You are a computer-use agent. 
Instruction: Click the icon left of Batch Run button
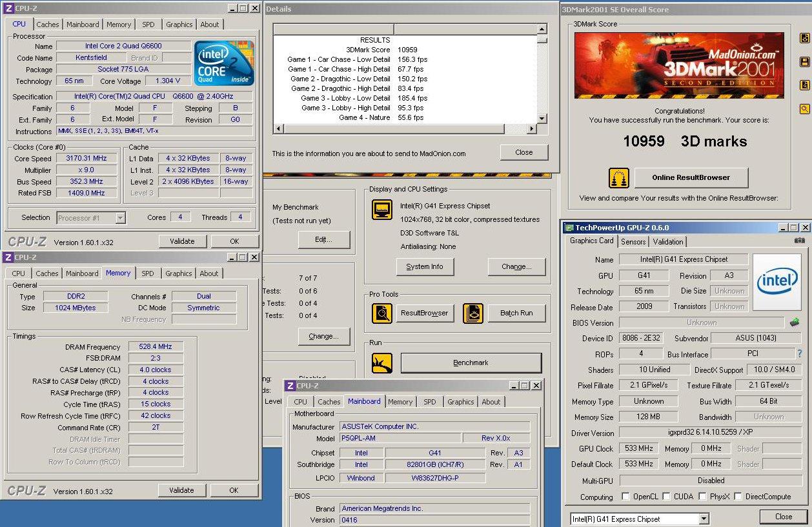pyautogui.click(x=473, y=313)
